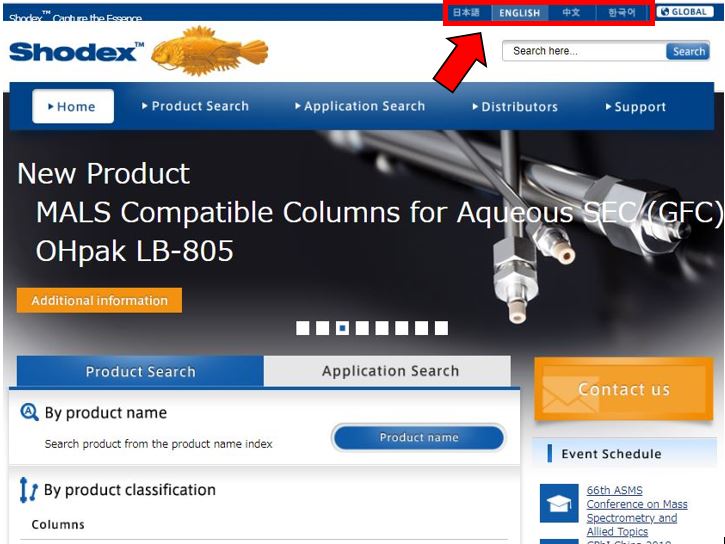Switch to the Application Search tab

[x=390, y=371]
